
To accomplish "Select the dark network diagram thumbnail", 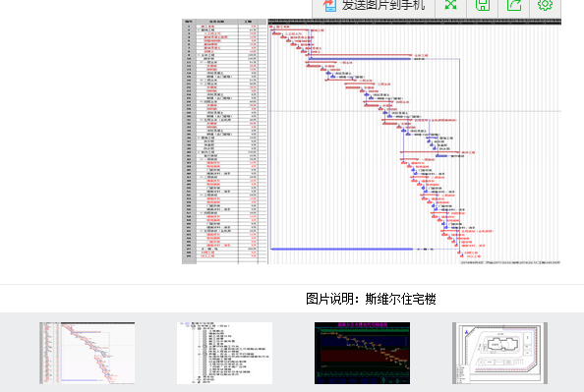I will coord(362,353).
